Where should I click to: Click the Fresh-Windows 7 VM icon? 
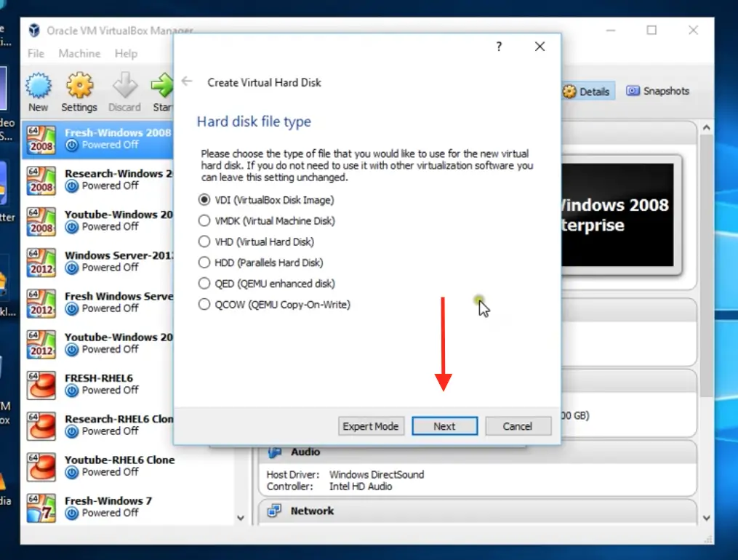tap(41, 507)
